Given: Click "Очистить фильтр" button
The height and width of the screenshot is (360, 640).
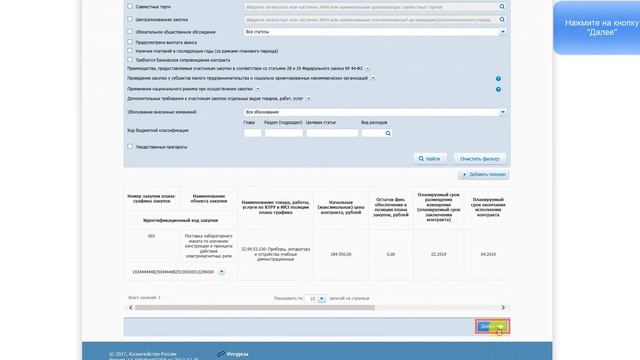Looking at the screenshot, I should (480, 159).
